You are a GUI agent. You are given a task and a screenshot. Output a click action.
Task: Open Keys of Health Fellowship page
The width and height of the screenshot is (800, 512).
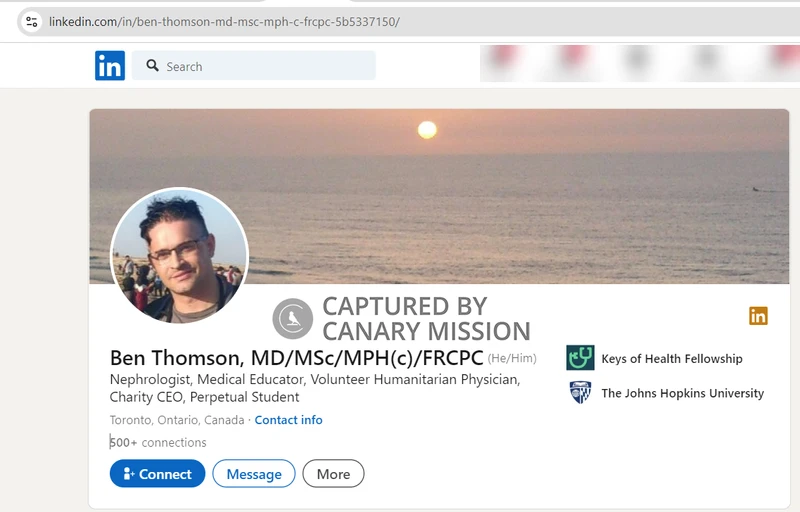tap(671, 359)
